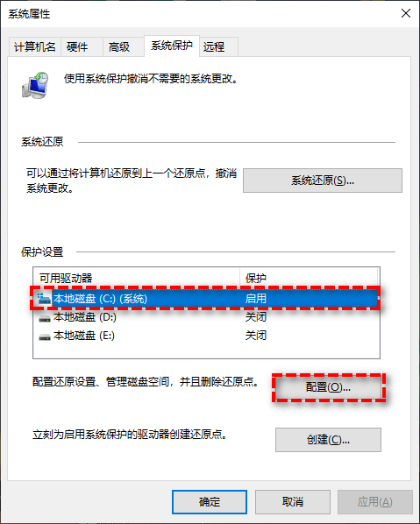This screenshot has height=524, width=420.
Task: Close the 系统属性 dialog window
Action: point(406,13)
